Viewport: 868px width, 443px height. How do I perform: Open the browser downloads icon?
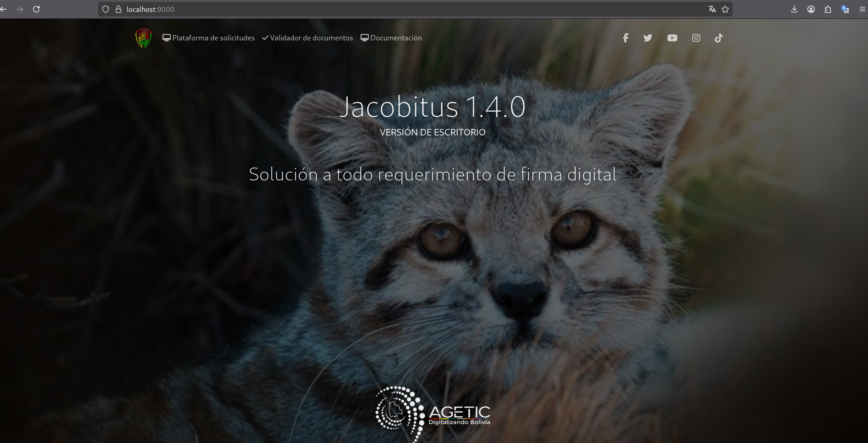pyautogui.click(x=795, y=9)
